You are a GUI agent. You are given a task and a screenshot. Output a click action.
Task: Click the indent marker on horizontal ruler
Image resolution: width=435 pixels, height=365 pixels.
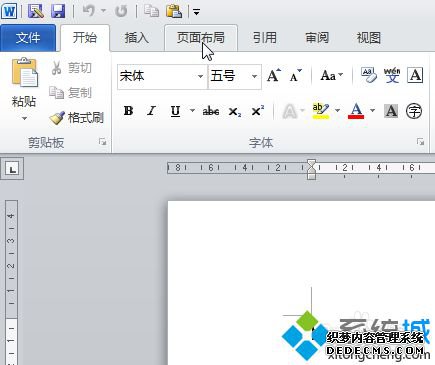[x=311, y=169]
